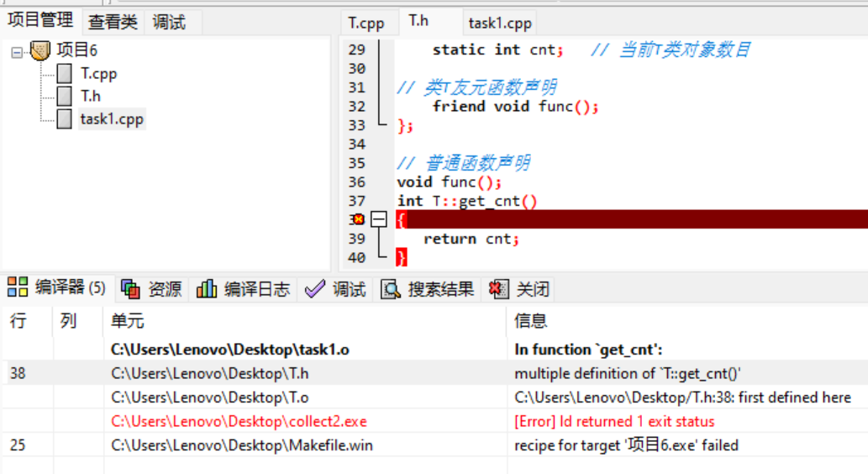Viewport: 868px width, 474px height.
Task: Collapse the 项目6 project tree node
Action: (x=17, y=53)
